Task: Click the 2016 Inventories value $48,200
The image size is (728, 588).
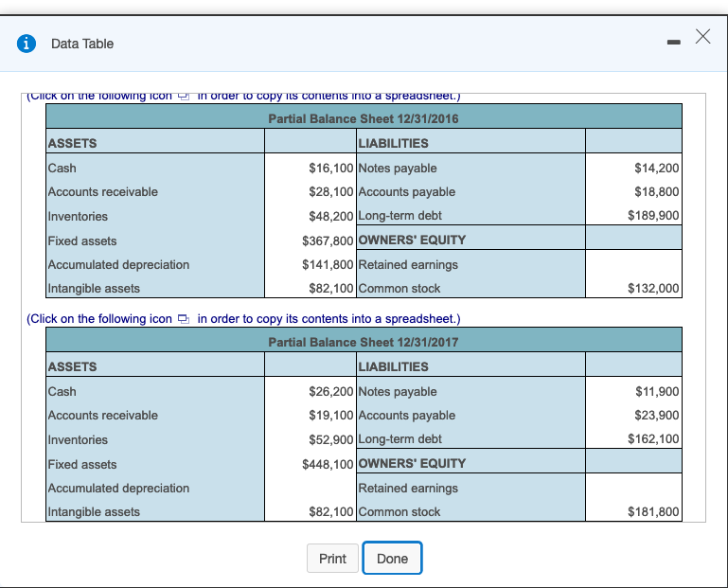Action: pyautogui.click(x=331, y=217)
